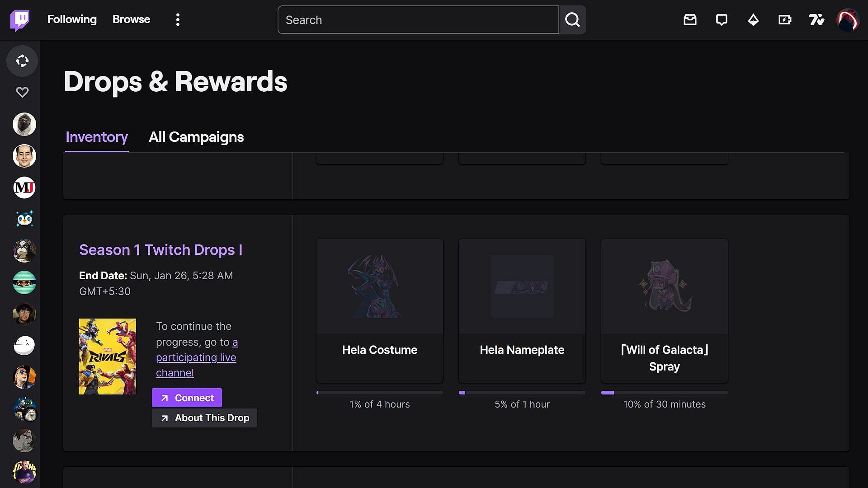
Task: Click the messages envelope icon
Action: click(x=690, y=20)
